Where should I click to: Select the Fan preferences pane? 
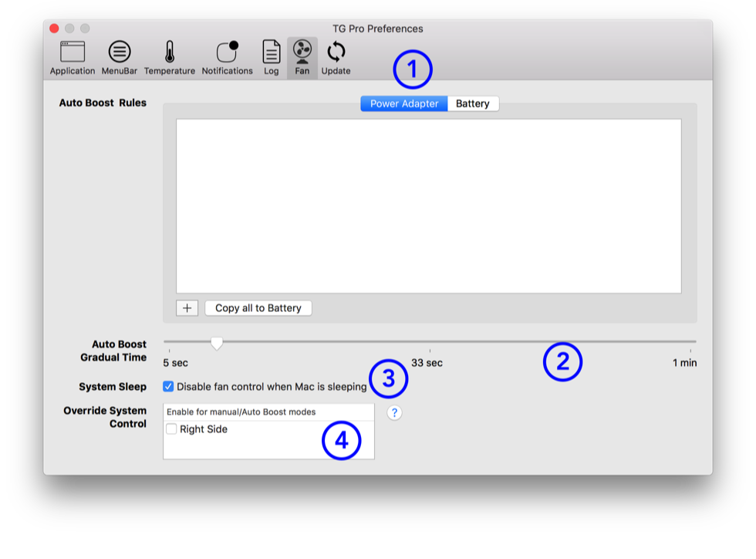302,58
